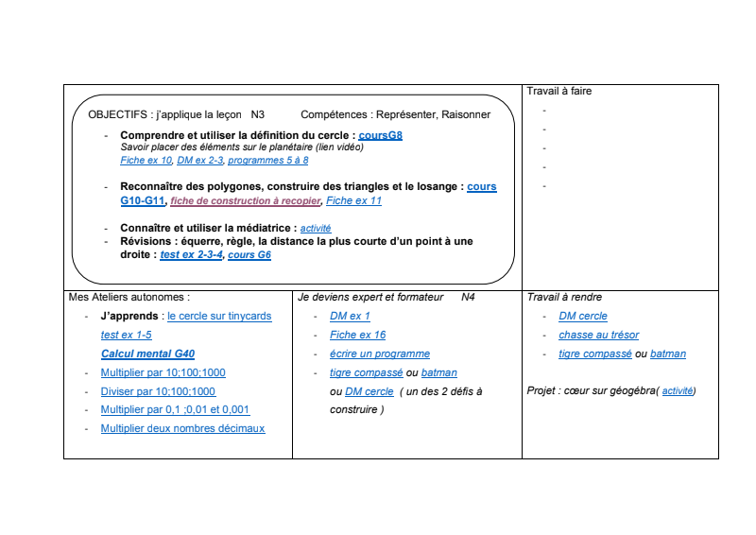Open the 'Calcul mental G40' link
The image size is (756, 535).
point(147,354)
